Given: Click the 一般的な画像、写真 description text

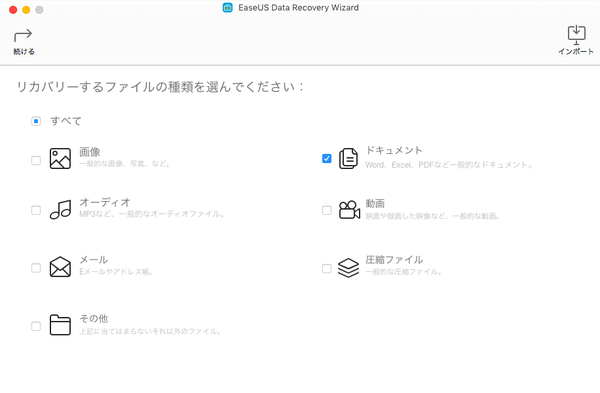Looking at the screenshot, I should [124, 164].
